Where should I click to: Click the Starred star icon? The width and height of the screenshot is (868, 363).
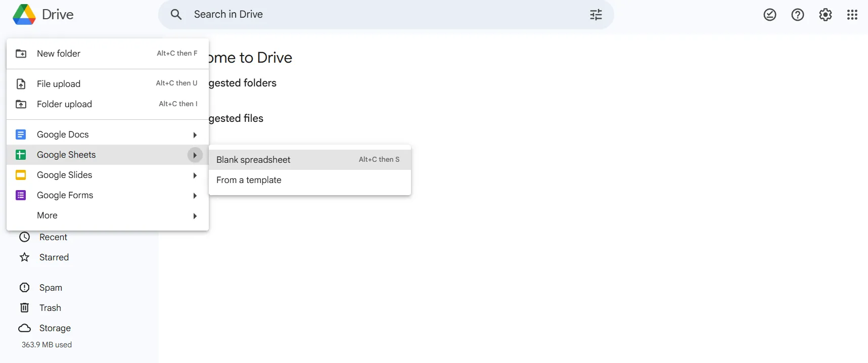click(x=24, y=257)
